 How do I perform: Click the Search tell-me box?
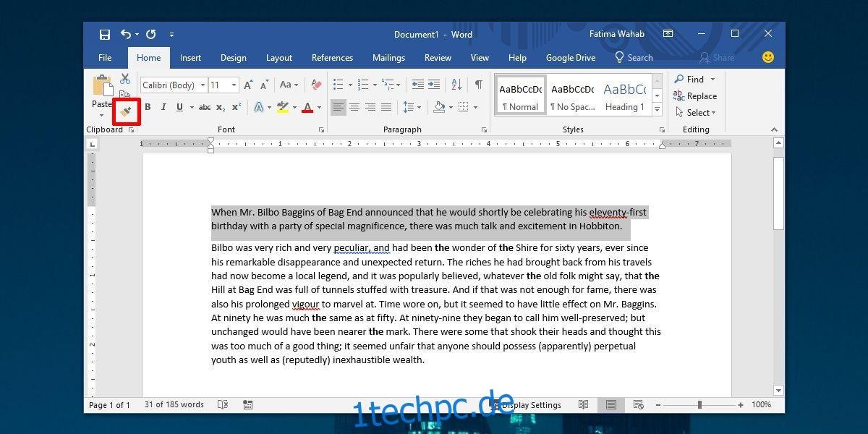click(634, 58)
